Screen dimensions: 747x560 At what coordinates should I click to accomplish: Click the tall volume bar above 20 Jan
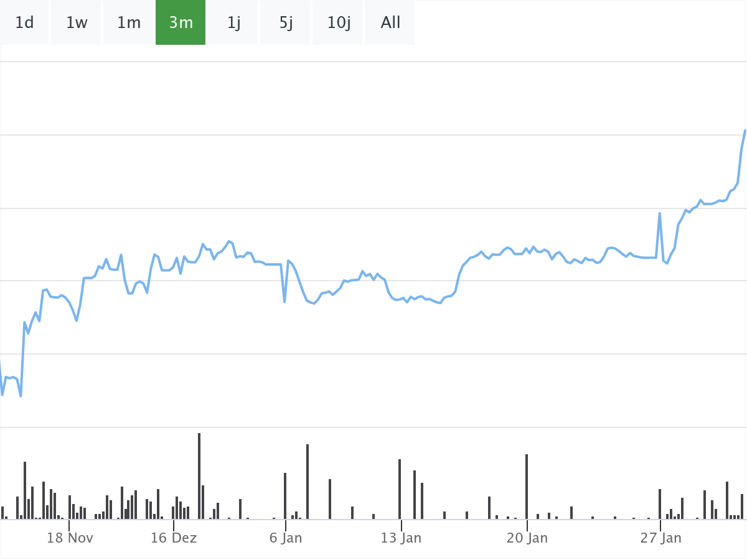[527, 487]
